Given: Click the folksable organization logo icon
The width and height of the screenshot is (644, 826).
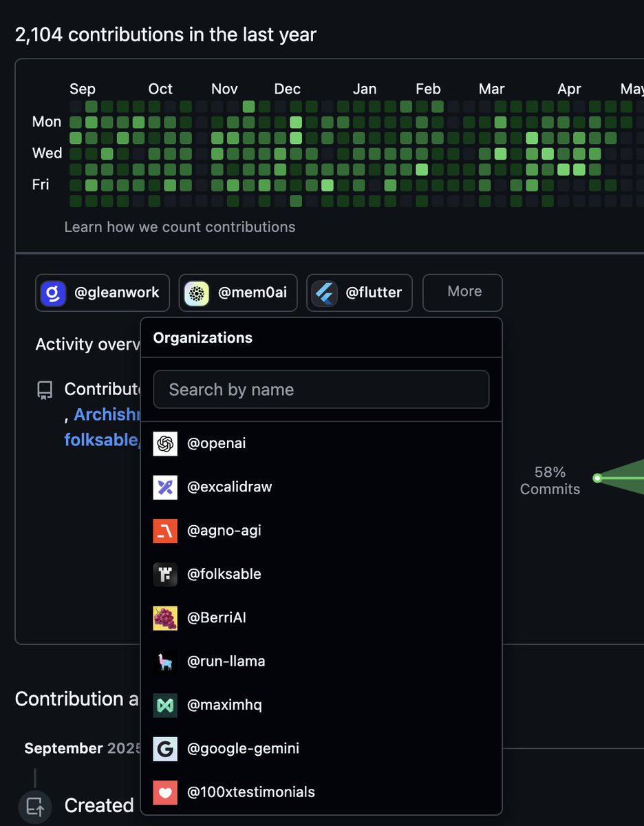Looking at the screenshot, I should [165, 575].
